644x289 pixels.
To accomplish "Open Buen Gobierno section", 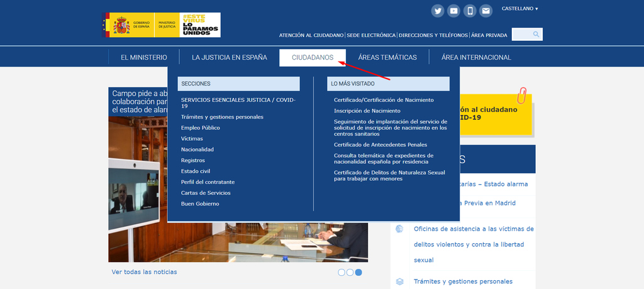I will pos(200,204).
